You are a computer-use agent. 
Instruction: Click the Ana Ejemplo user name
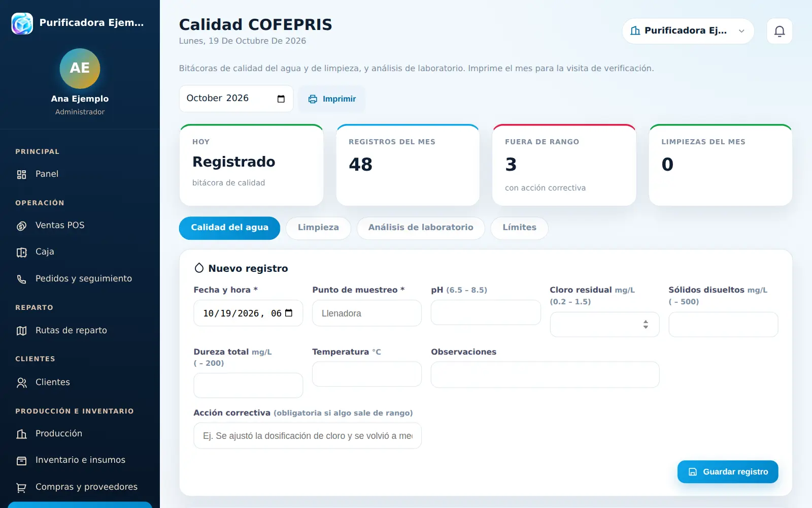point(80,99)
